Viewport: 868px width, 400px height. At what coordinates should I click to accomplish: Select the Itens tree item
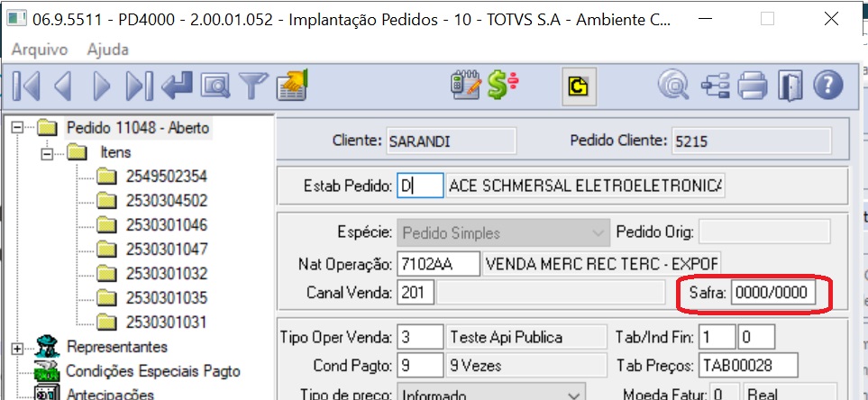point(115,152)
